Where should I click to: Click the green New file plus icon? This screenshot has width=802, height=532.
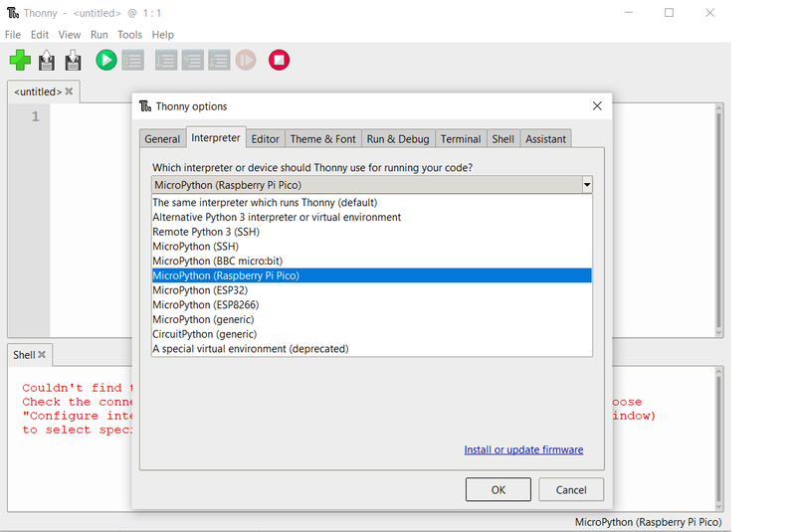pos(20,60)
